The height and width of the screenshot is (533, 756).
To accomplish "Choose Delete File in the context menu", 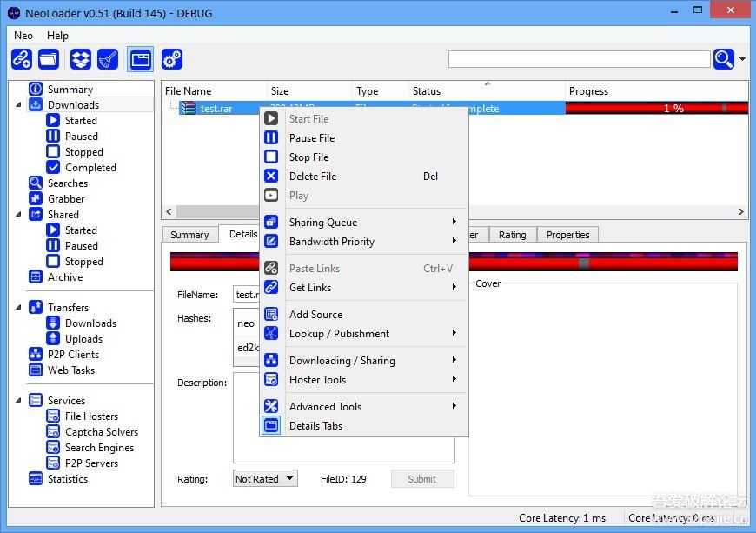I will pos(313,176).
